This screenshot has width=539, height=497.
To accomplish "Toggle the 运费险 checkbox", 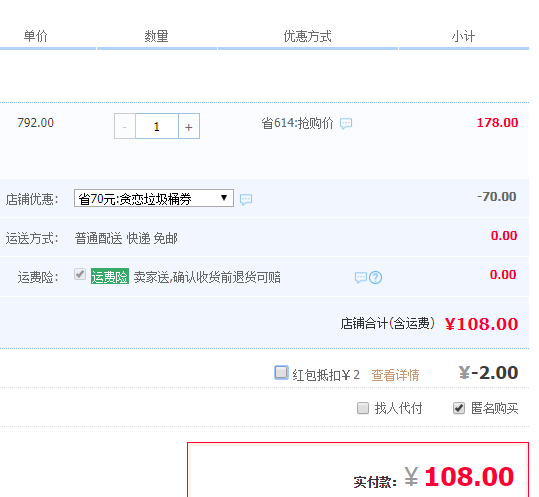I will coord(80,275).
